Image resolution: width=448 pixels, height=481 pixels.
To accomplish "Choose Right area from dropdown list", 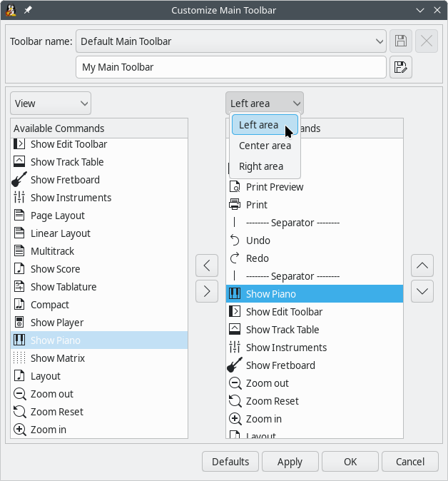I will [x=261, y=166].
